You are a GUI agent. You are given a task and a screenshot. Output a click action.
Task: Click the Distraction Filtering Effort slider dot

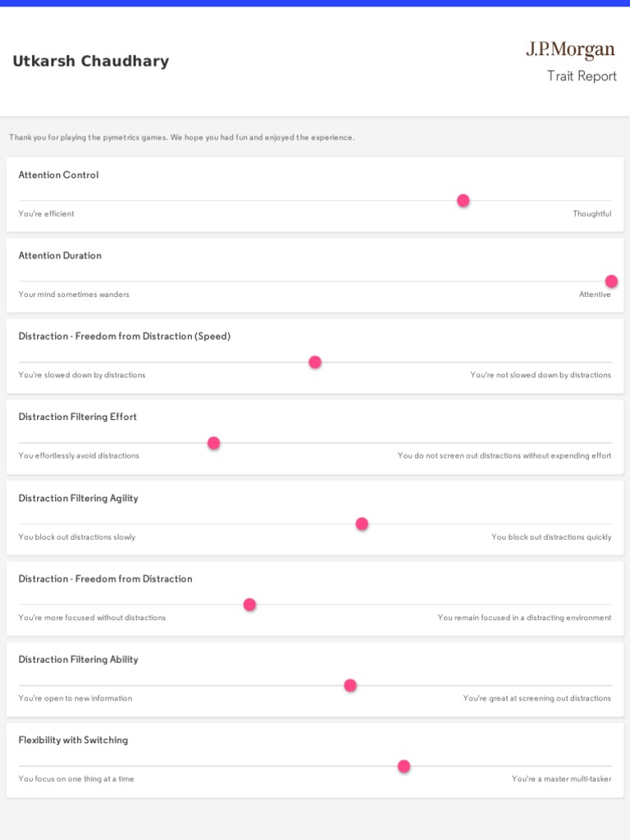(x=214, y=443)
